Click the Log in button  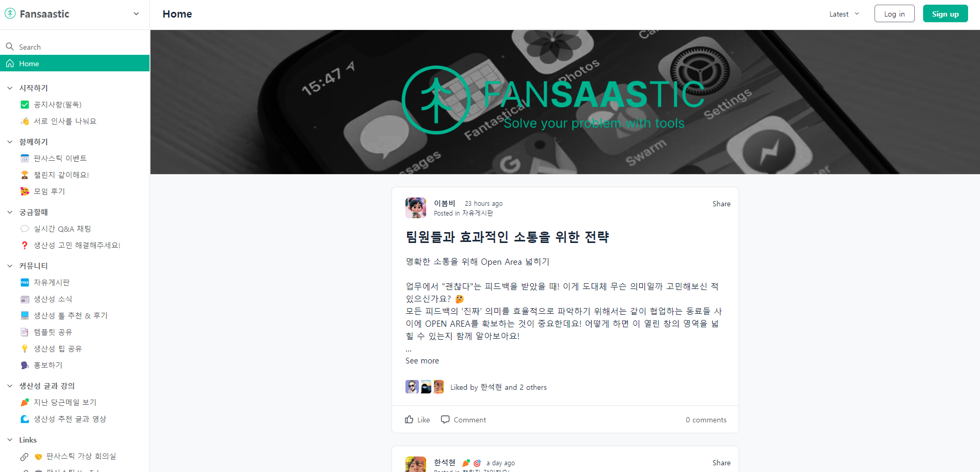[894, 13]
